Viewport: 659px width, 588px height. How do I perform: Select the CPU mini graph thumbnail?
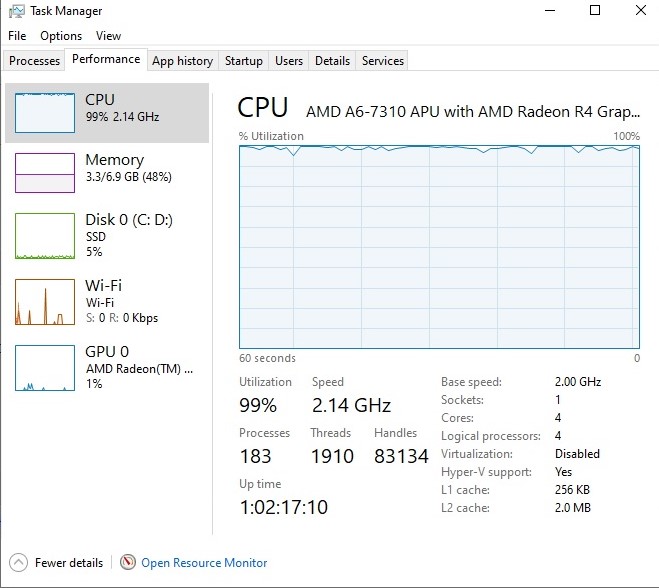point(45,113)
